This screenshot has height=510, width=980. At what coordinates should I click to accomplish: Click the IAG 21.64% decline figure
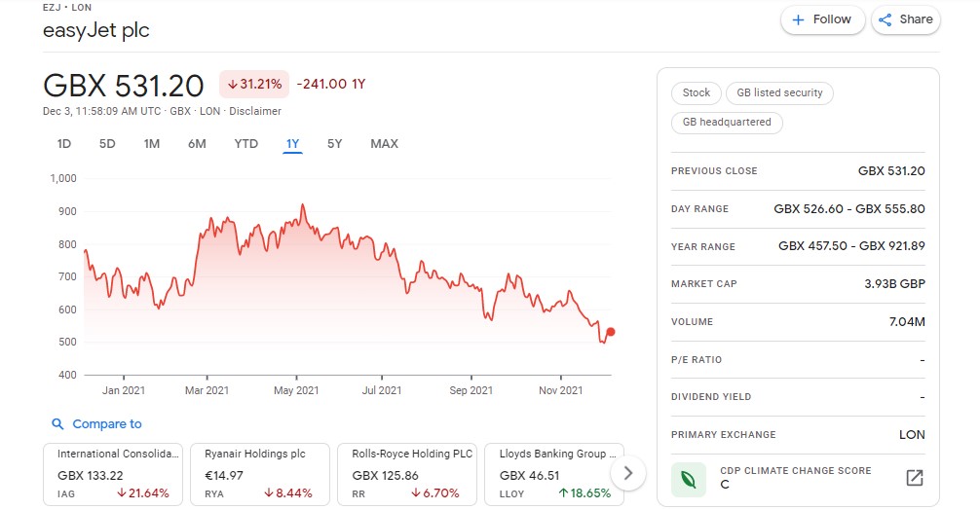point(142,493)
